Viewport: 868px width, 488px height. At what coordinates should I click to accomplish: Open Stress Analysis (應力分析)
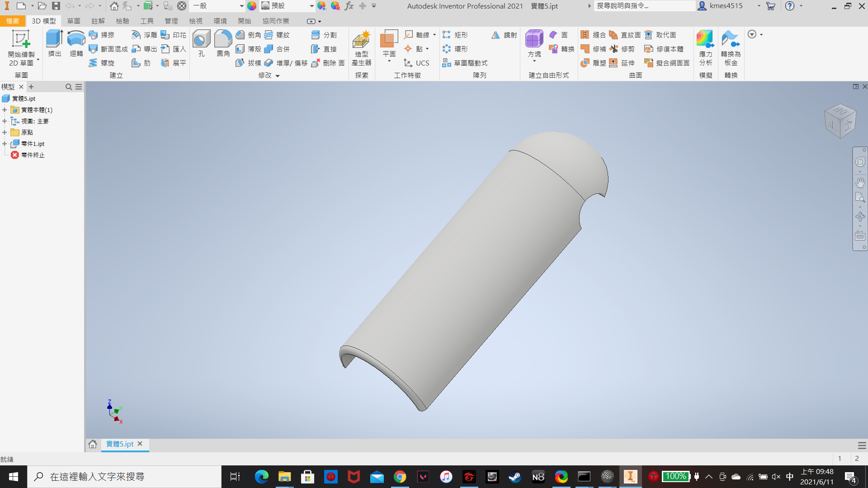coord(705,48)
